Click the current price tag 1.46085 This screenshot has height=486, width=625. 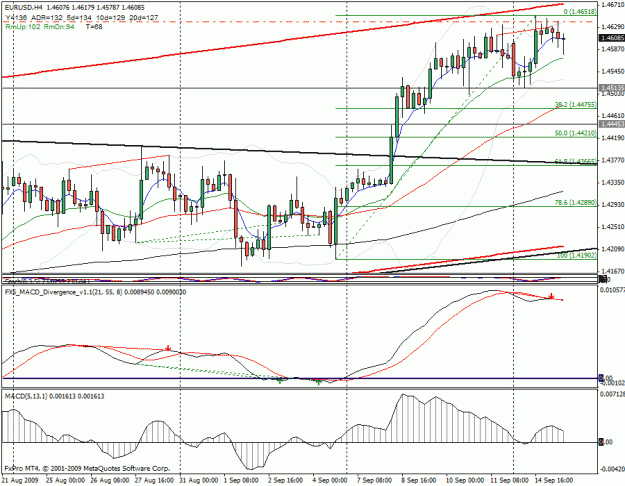(612, 38)
